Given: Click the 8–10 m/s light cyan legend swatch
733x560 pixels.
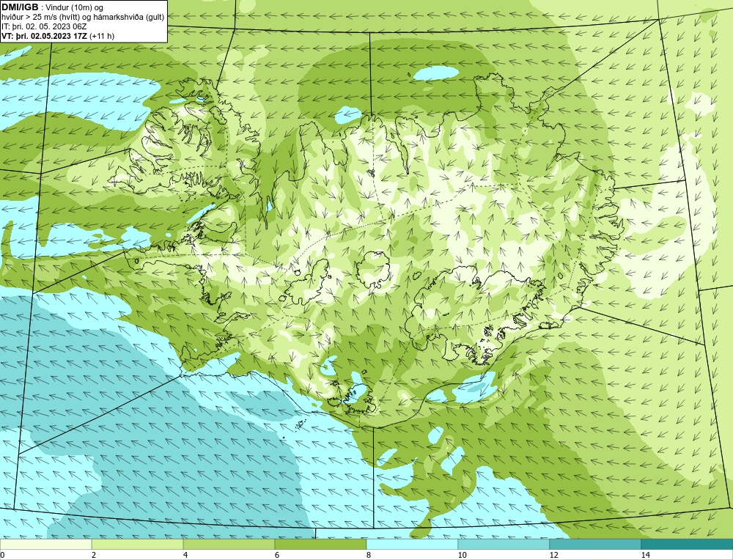Looking at the screenshot, I should (412, 544).
